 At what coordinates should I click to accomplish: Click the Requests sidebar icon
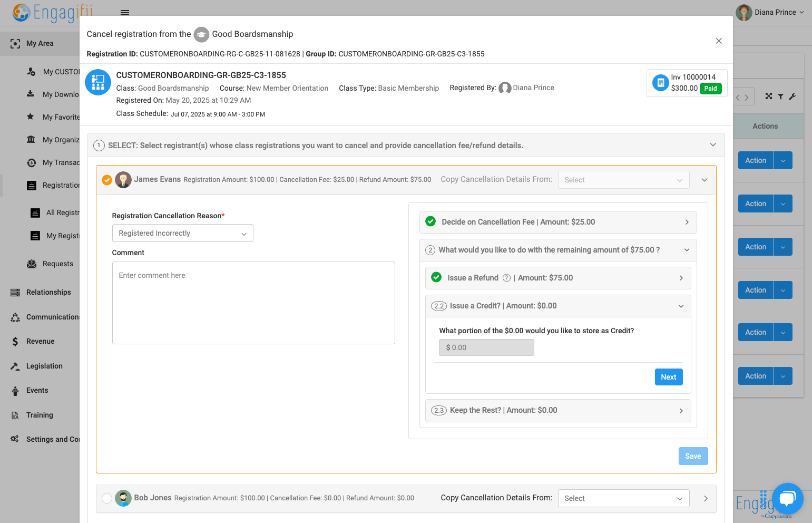point(32,264)
